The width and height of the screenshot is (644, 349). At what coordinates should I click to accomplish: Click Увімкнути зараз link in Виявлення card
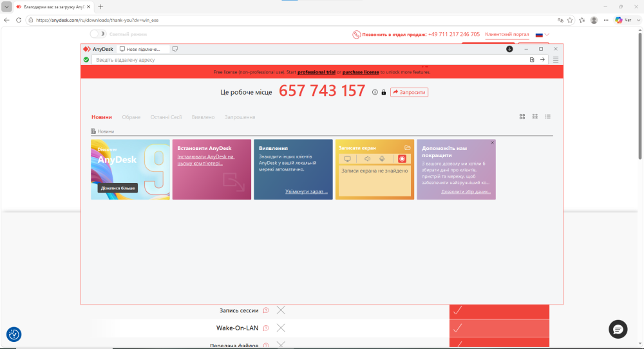point(307,191)
